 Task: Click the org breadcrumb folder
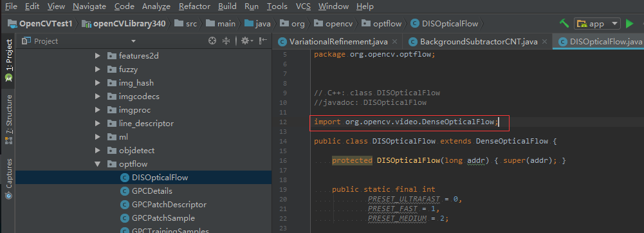click(x=293, y=24)
